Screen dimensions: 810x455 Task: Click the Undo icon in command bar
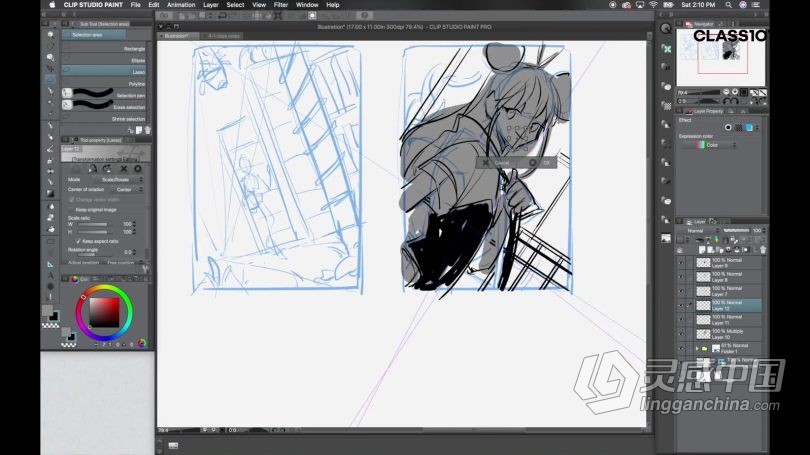tap(222, 16)
